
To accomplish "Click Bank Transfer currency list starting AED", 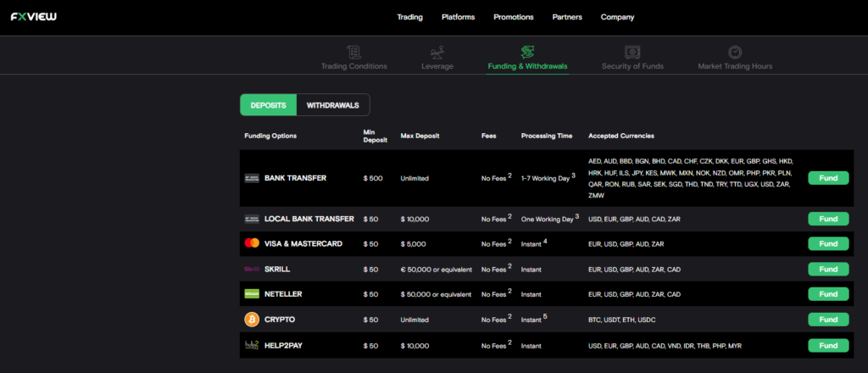I will [x=691, y=178].
